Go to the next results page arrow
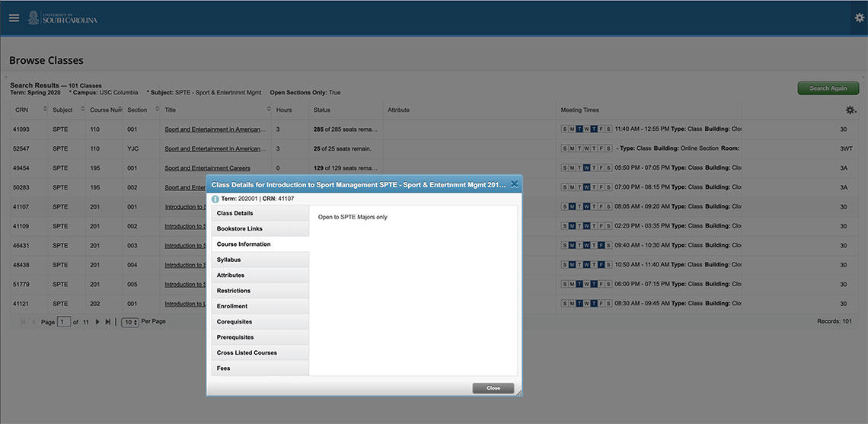This screenshot has width=868, height=424. coord(97,322)
